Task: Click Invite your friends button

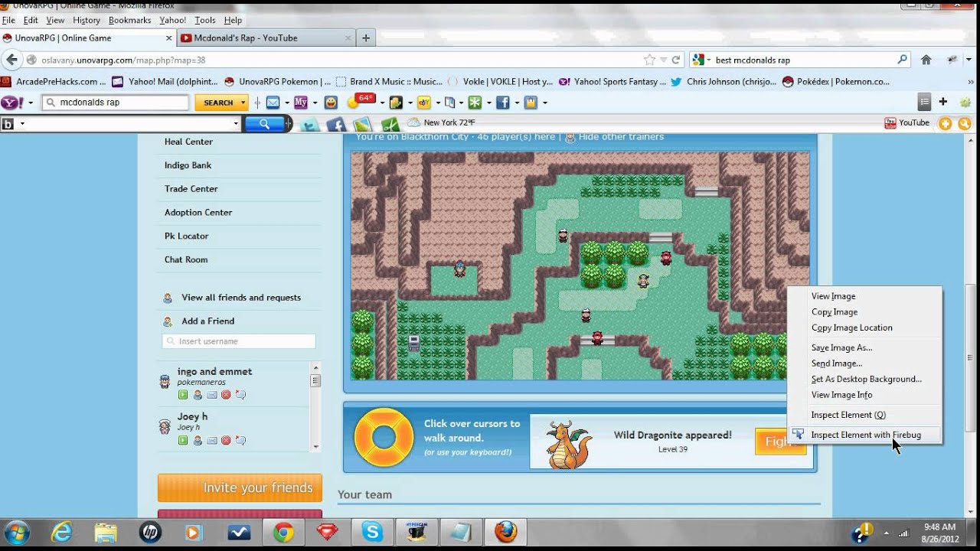Action: pos(240,487)
